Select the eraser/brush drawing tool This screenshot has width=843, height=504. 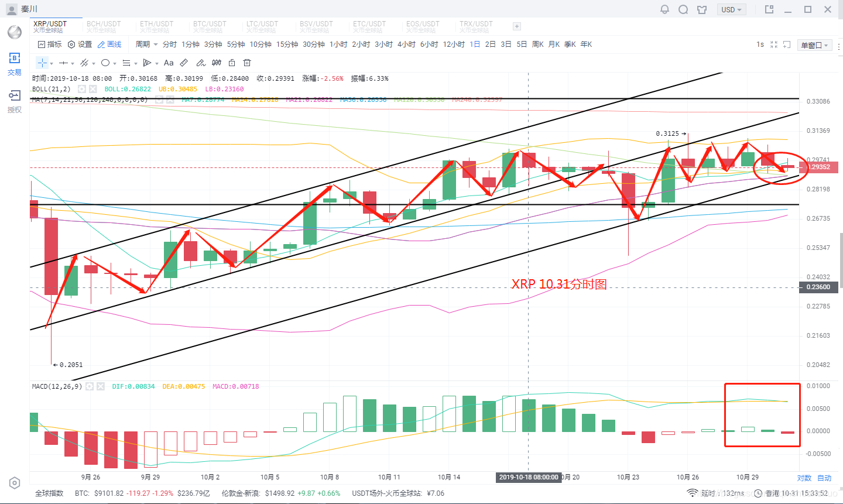pos(201,63)
